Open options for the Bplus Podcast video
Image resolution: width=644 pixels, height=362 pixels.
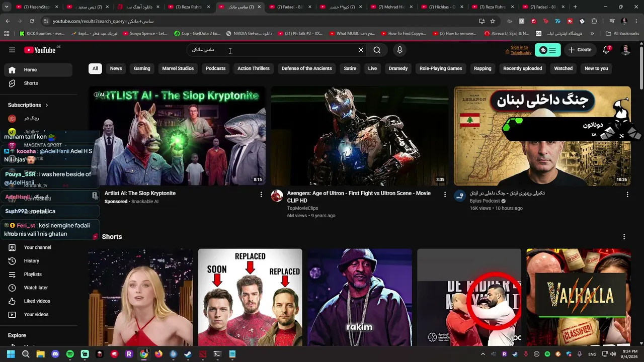point(627,194)
